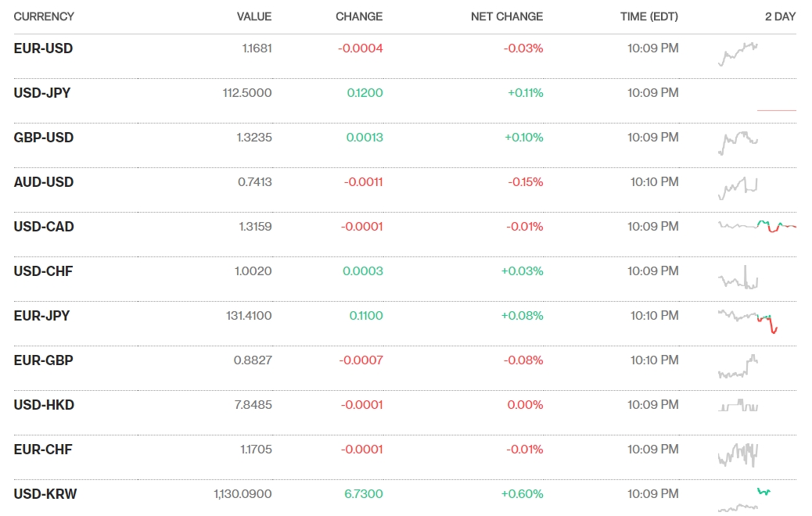Go to the AUD-USD quote page

44,182
